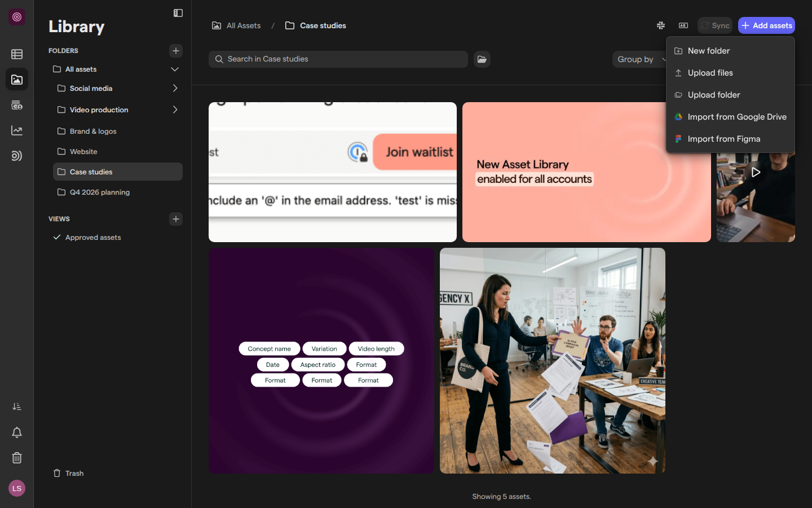This screenshot has width=812, height=508.
Task: Open the office meeting photo thumbnail
Action: tap(553, 361)
